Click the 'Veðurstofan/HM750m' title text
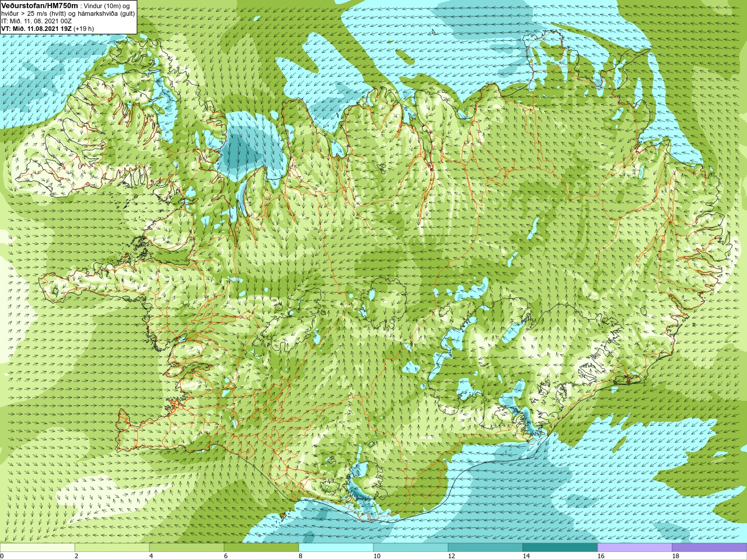 pos(39,5)
